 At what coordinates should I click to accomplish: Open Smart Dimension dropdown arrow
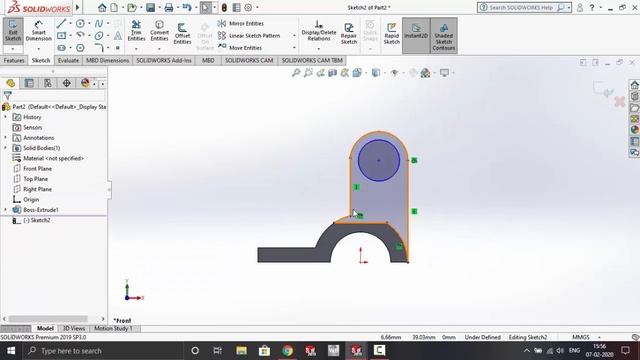tap(38, 49)
